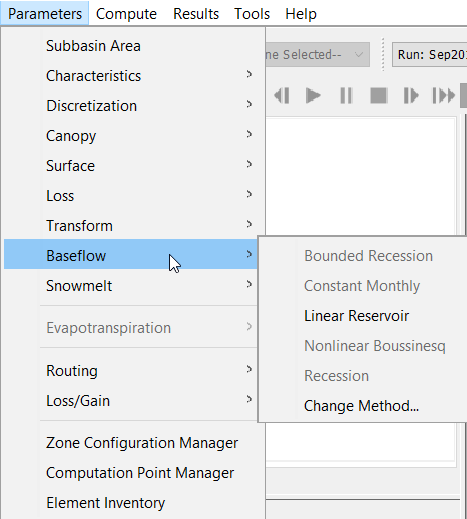This screenshot has width=467, height=519.
Task: Open the Parameters menu
Action: [45, 14]
